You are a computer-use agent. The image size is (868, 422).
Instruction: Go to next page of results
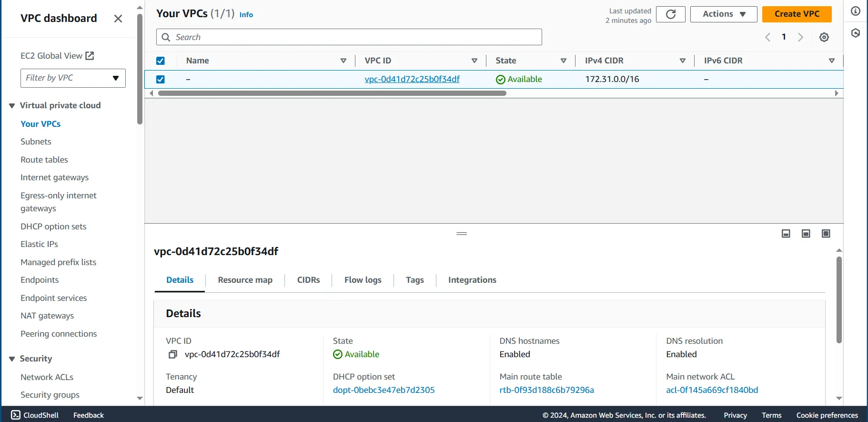(x=800, y=37)
